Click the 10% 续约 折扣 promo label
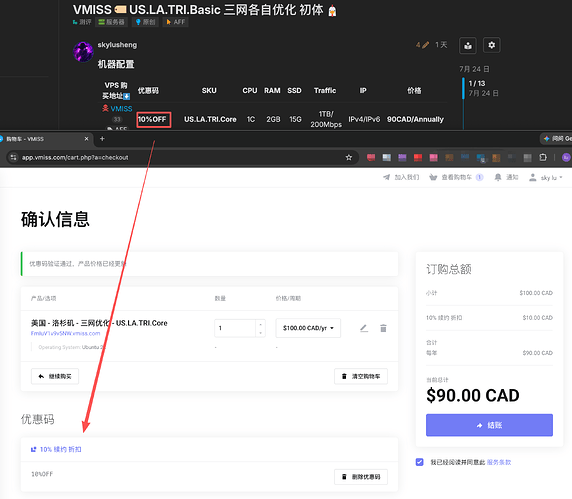Viewport: 572px width, 499px height. click(56, 449)
